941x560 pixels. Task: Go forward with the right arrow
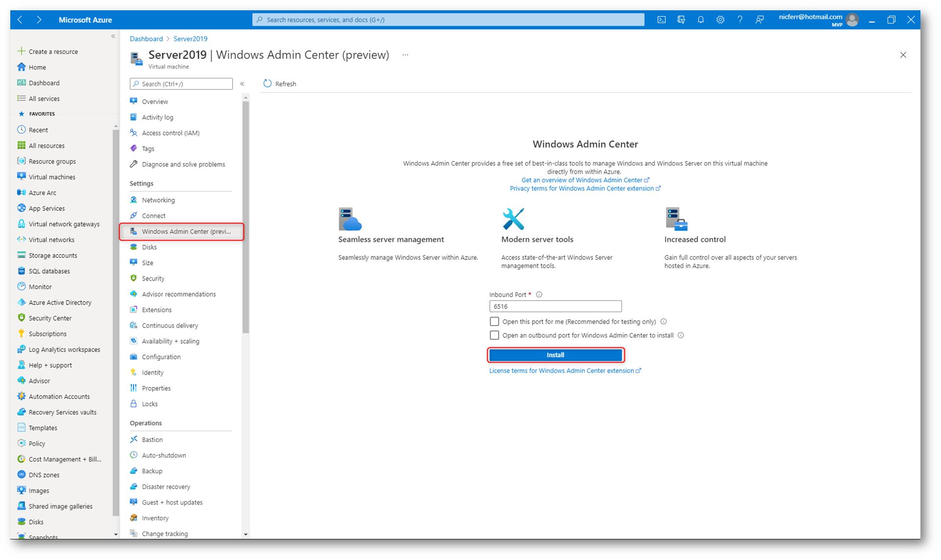[39, 20]
